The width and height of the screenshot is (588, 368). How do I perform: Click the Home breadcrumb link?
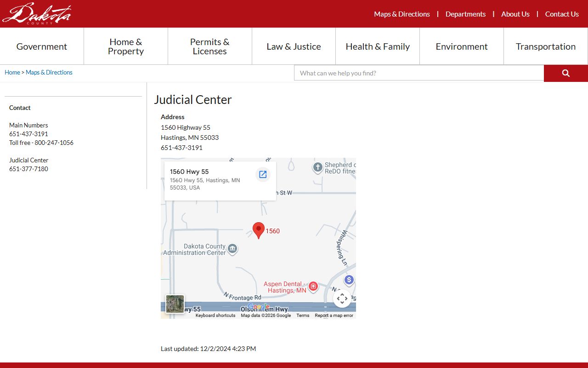[x=12, y=72]
